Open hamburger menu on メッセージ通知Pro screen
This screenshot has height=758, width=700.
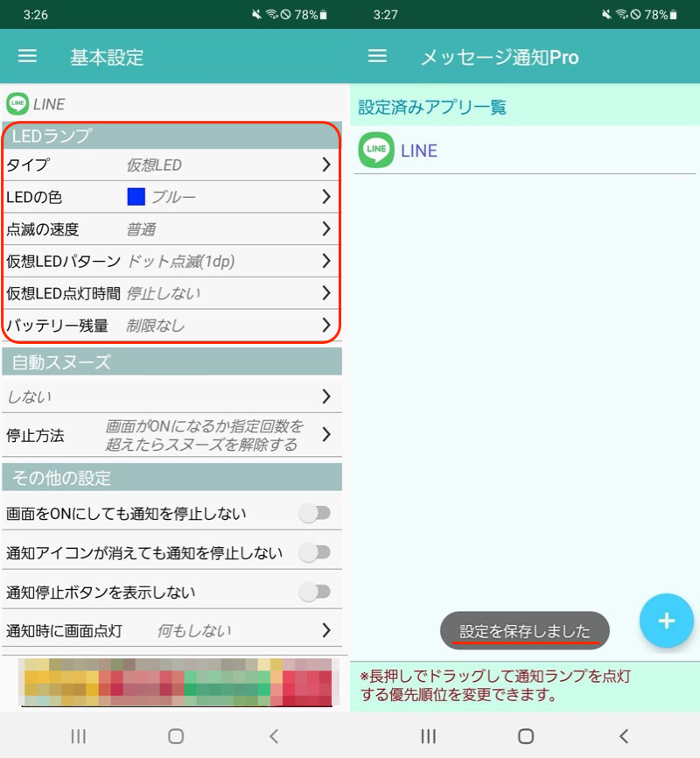pos(377,57)
